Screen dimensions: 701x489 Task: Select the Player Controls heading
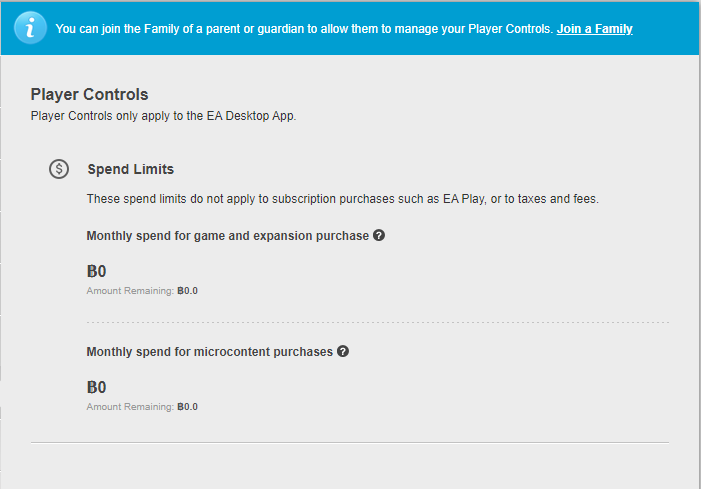[x=89, y=95]
